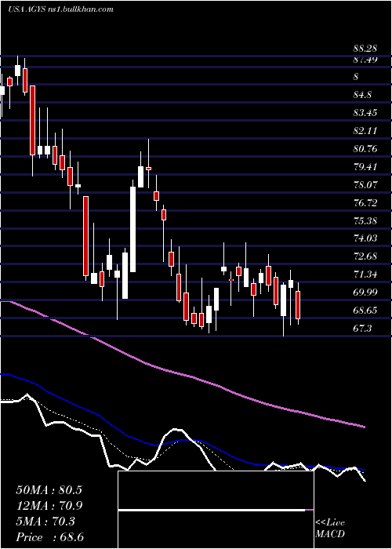Viewport: 392px width, 549px height.
Task: Select the Price : 68.6 readout
Action: [x=49, y=537]
